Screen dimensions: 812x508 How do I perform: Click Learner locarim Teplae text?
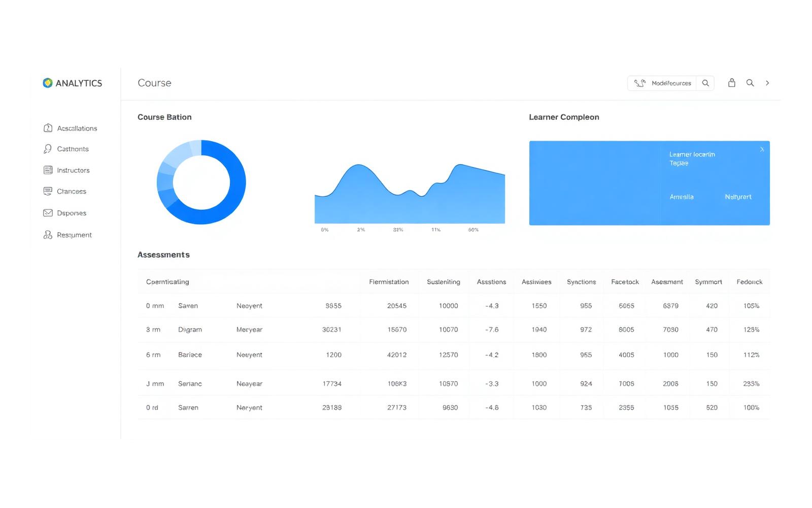[x=692, y=158]
